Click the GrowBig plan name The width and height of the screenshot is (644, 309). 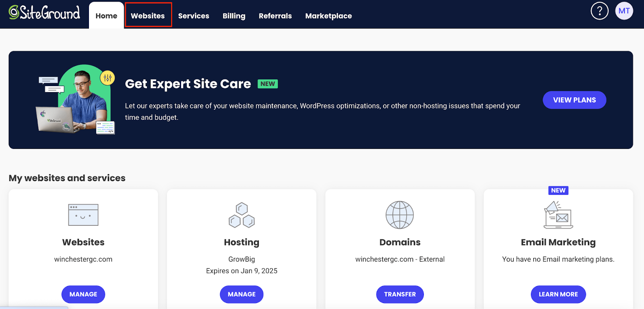242,260
